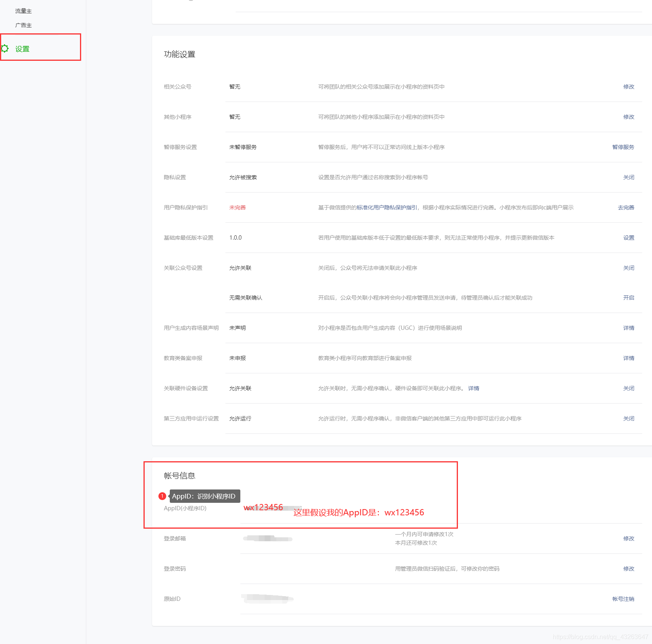Click the 相关公众号 label
The height and width of the screenshot is (644, 652).
tap(178, 87)
